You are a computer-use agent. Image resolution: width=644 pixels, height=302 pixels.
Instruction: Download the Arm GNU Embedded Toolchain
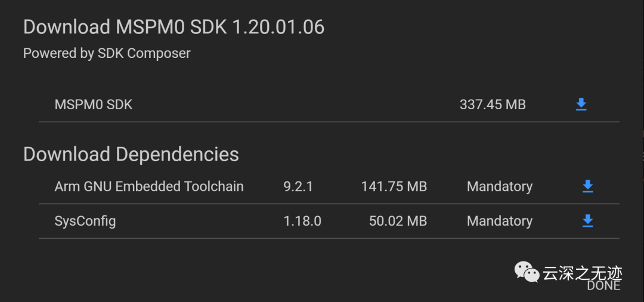coord(587,187)
